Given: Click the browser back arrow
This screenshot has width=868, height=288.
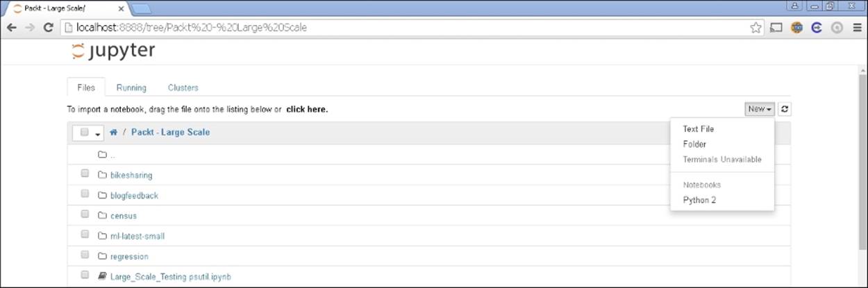Looking at the screenshot, I should pos(12,28).
